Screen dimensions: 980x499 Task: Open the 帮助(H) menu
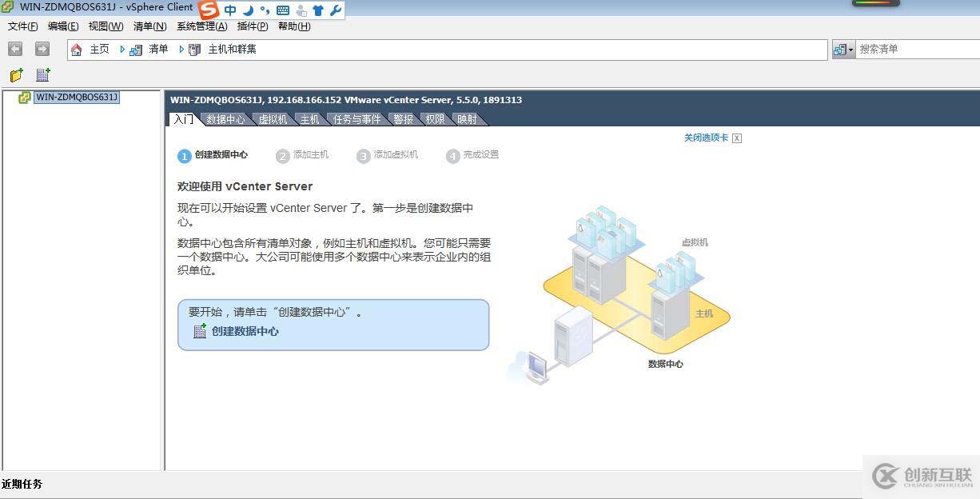coord(294,26)
